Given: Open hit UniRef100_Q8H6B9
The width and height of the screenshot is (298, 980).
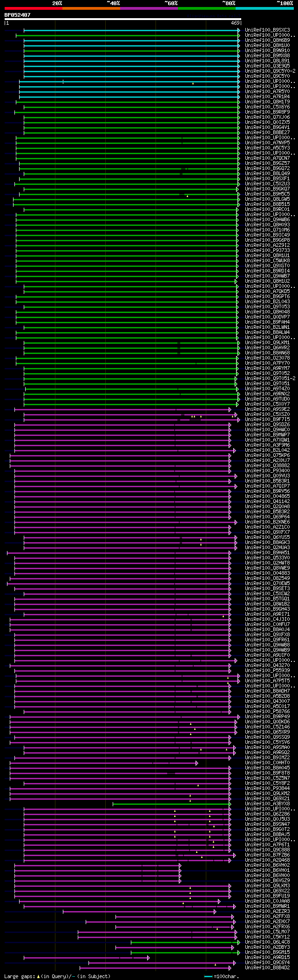Looking at the screenshot, I should click(x=267, y=41).
